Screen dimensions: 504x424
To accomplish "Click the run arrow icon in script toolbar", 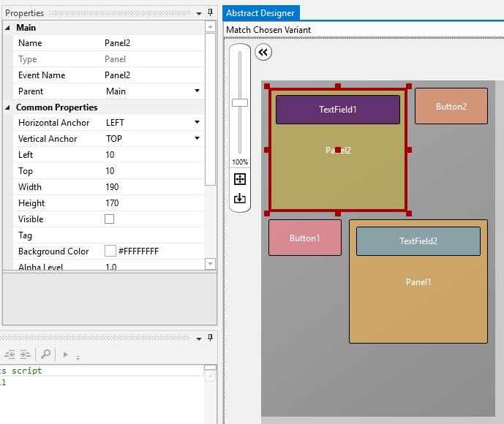I will [65, 355].
